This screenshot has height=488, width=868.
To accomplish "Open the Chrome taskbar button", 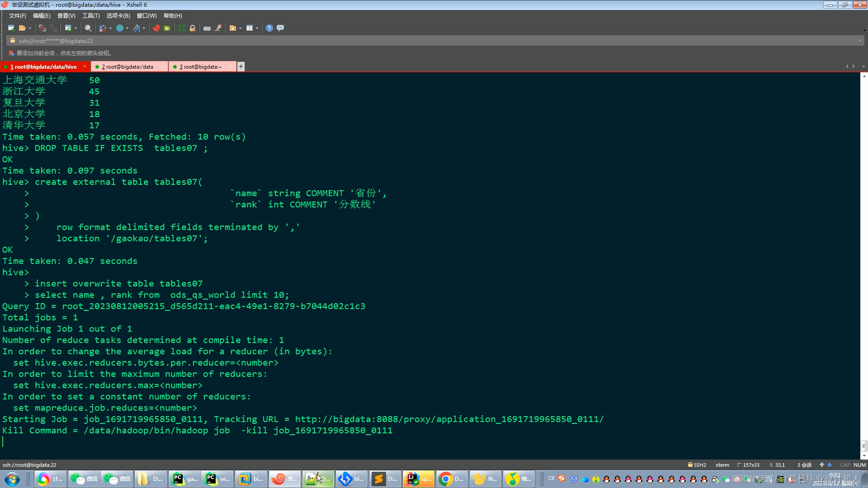I will pos(452,479).
